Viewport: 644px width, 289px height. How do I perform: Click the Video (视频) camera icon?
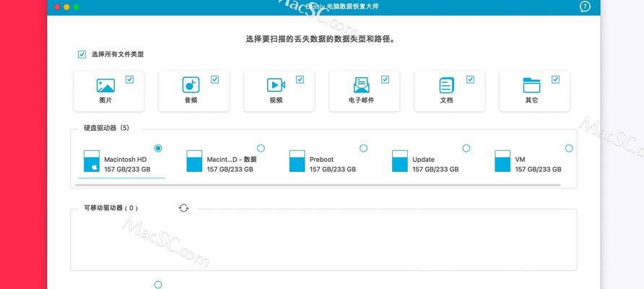[276, 85]
